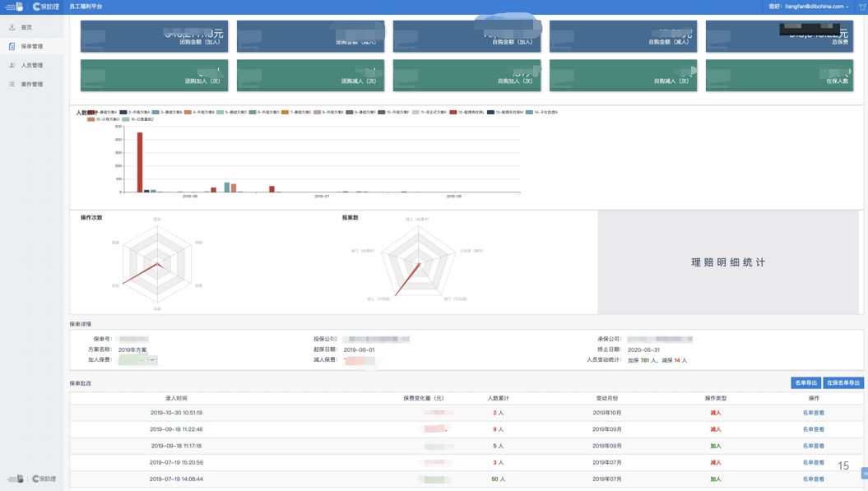Click the 在保名单导出 button
Image resolution: width=868 pixels, height=491 pixels.
[842, 383]
